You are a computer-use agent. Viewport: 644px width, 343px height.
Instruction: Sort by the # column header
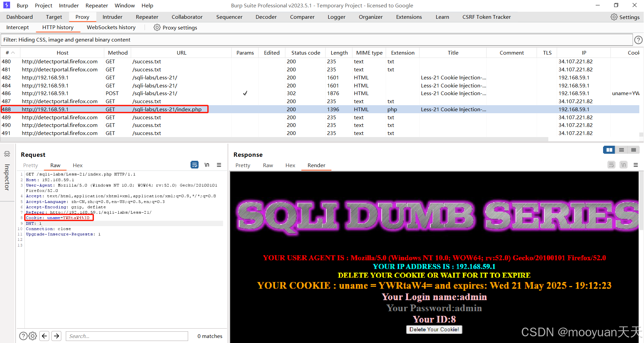(x=10, y=53)
